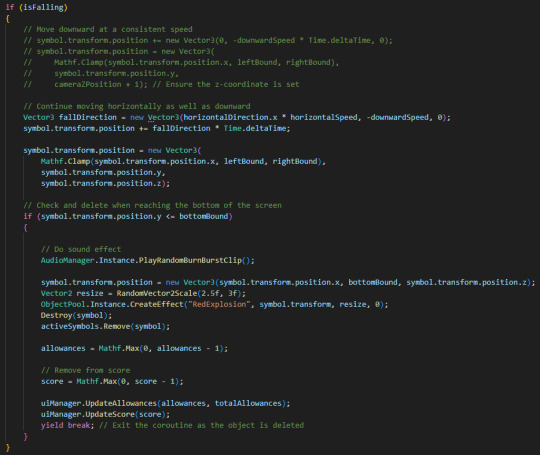This screenshot has width=540, height=455.
Task: Click the uncommented line 'symbol.transform.position.y,'
Action: click(x=103, y=173)
